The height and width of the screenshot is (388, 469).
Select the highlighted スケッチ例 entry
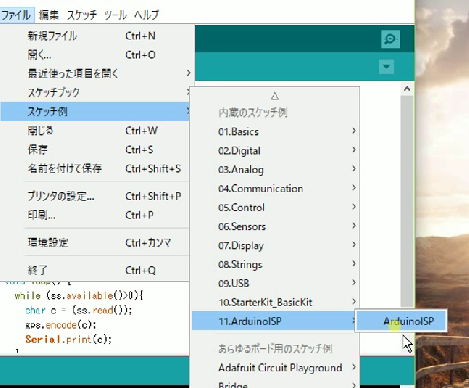pos(95,111)
